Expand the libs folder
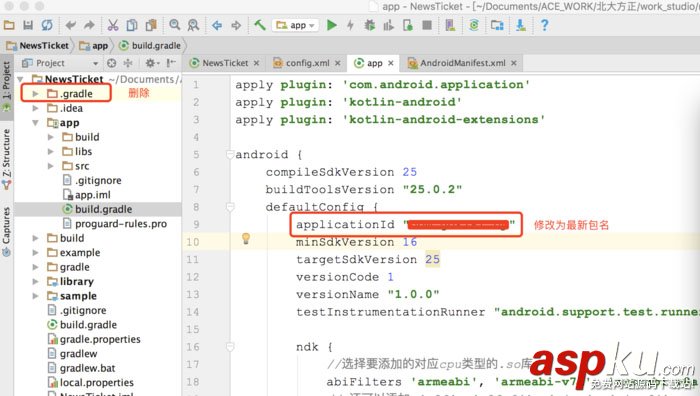 coord(50,151)
